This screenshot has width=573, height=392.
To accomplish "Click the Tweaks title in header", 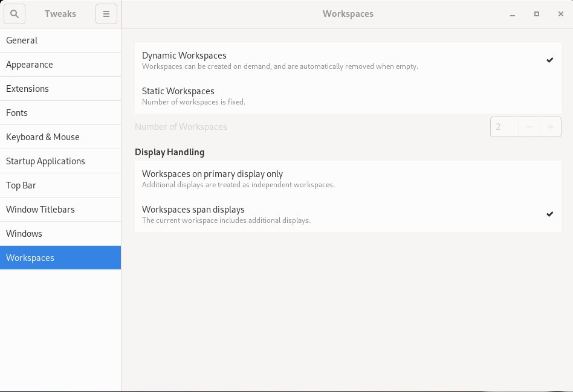I will click(60, 14).
